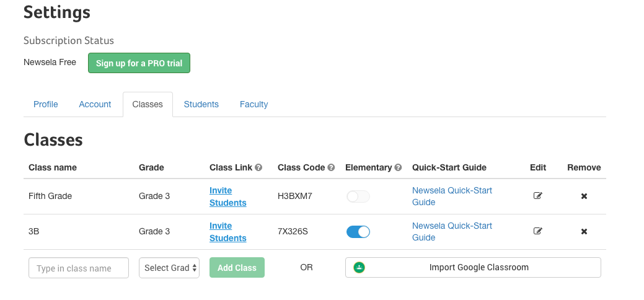Click Grade 3 in Fifth Grade row
Image resolution: width=644 pixels, height=300 pixels.
tap(154, 196)
